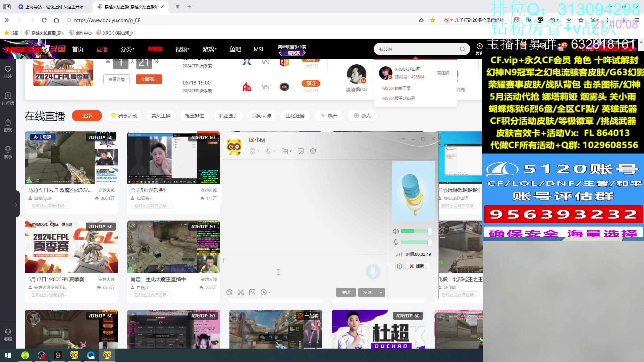Viewport: 644px width, 362px height.
Task: Mute the microphone in call panel
Action: click(x=396, y=242)
